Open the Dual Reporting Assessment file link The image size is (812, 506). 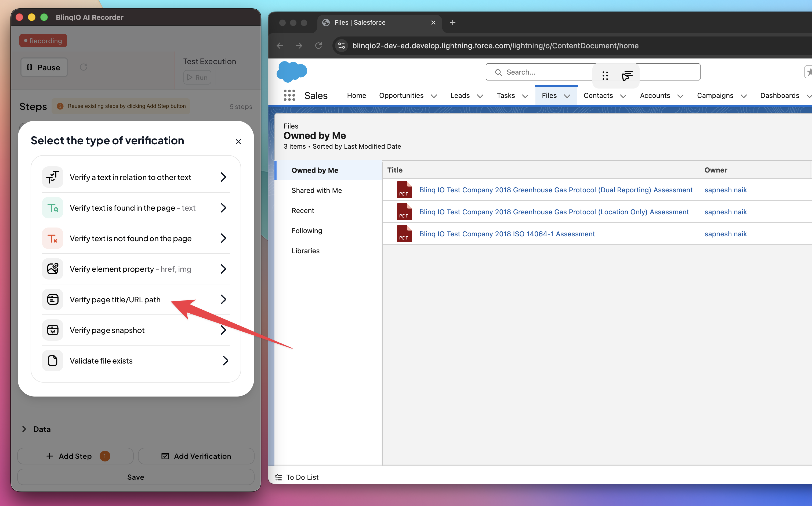tap(556, 190)
